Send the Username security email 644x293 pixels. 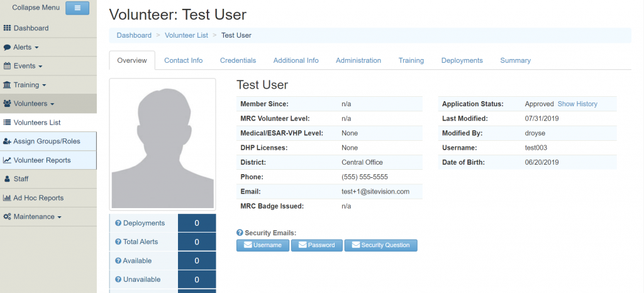(263, 245)
